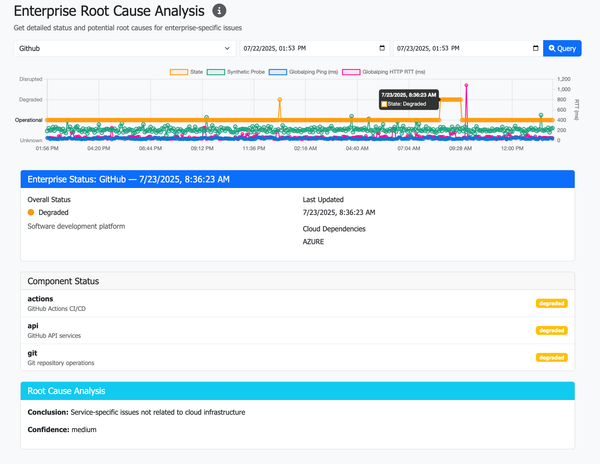Toggle the State series in chart legend
The width and height of the screenshot is (600, 464).
(186, 72)
